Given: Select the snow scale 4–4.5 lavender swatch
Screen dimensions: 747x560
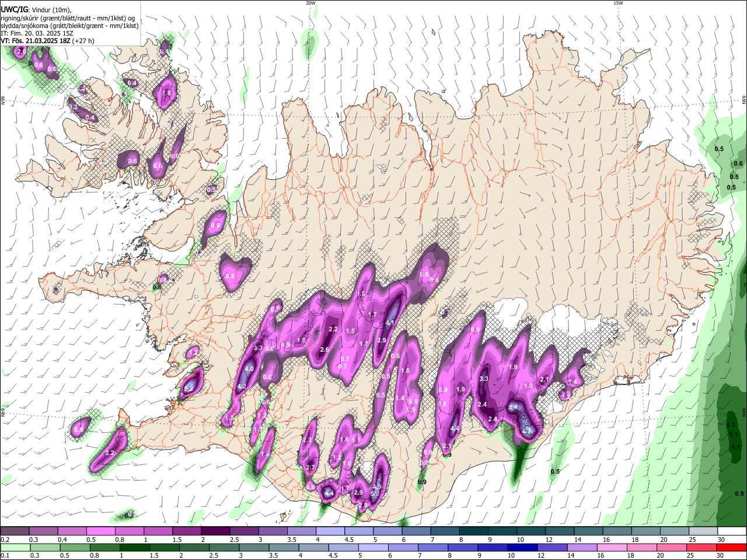Looking at the screenshot, I should [330, 531].
